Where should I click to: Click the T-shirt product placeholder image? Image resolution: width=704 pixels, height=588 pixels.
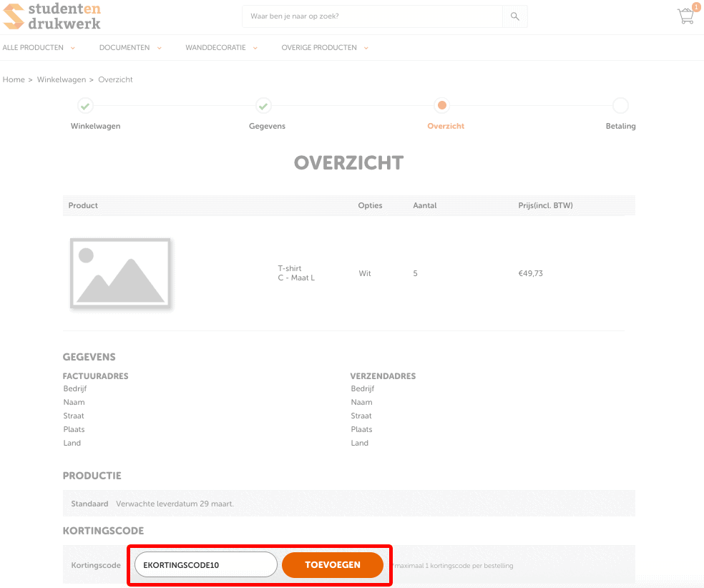tap(120, 273)
